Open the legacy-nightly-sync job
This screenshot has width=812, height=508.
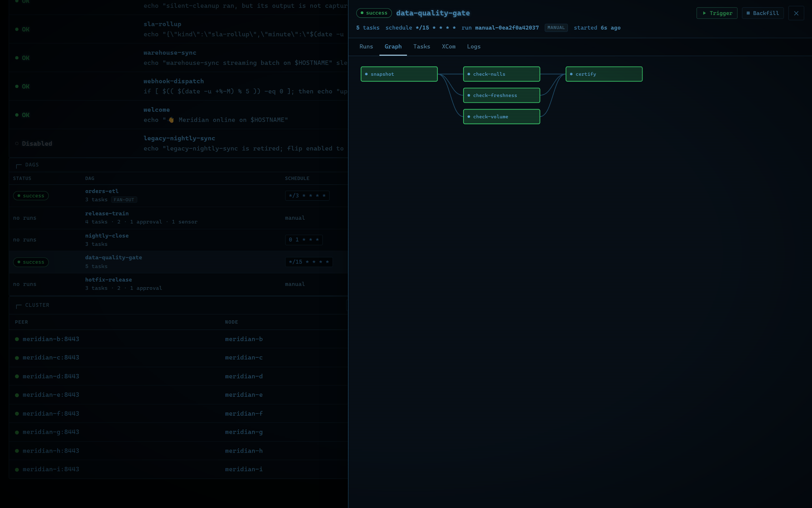[179, 138]
